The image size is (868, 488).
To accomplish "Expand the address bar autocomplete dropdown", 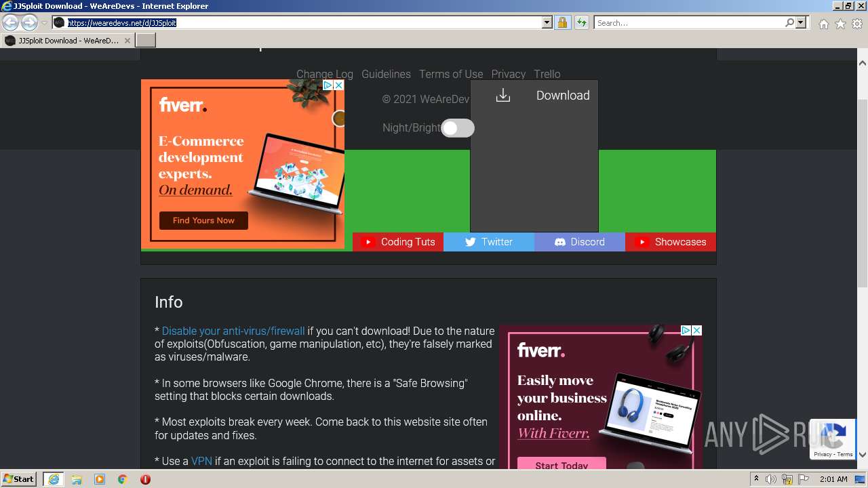I will 547,22.
